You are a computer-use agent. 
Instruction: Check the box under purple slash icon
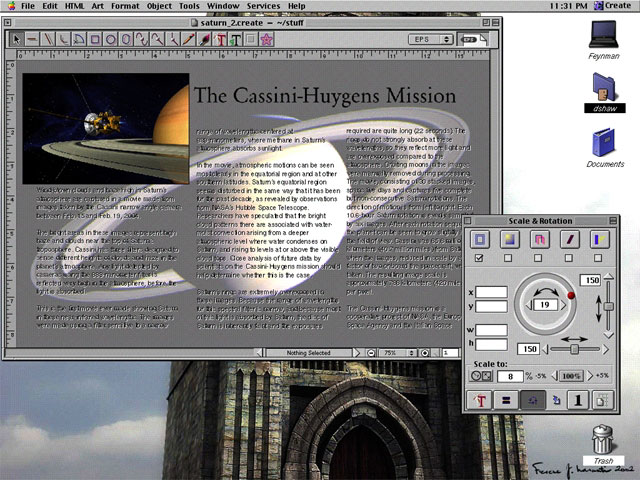click(568, 258)
